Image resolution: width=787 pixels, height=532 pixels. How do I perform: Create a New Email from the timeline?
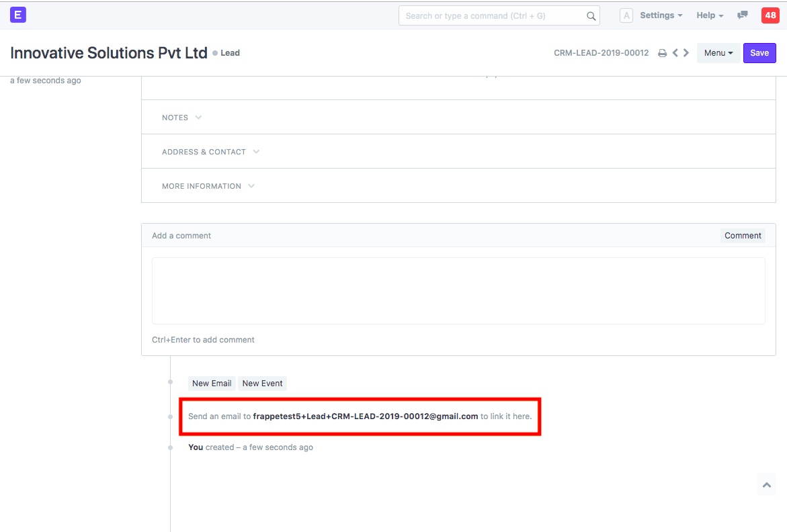(211, 383)
